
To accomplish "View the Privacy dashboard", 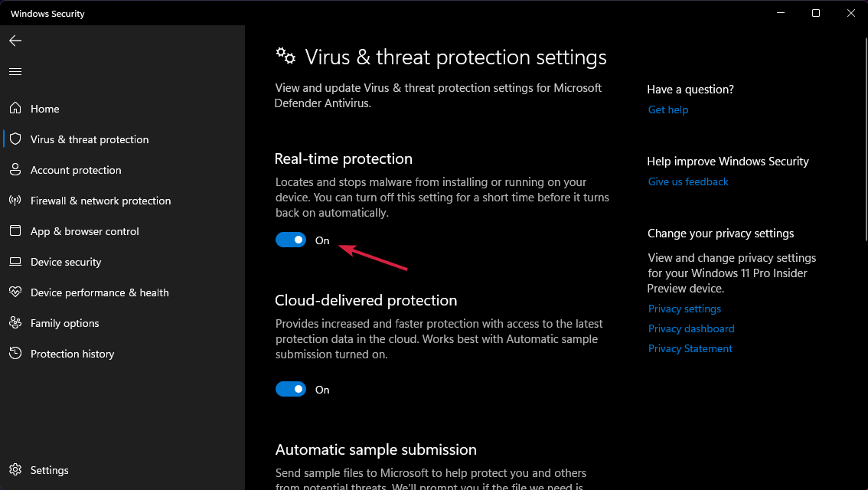I will (691, 328).
